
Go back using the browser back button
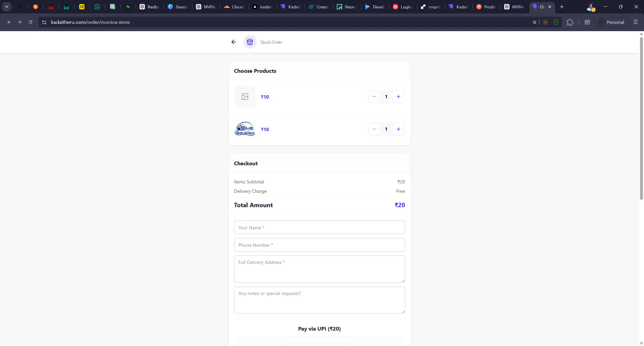[x=9, y=22]
